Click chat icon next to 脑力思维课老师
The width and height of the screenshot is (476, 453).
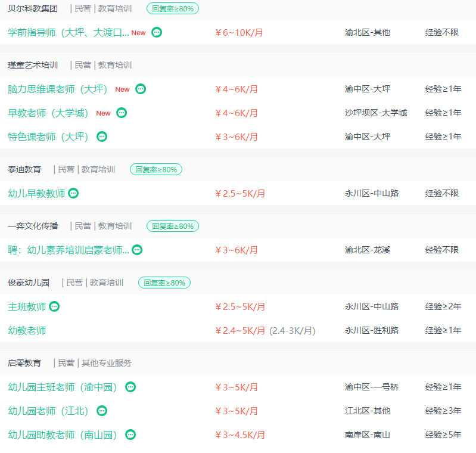click(141, 89)
